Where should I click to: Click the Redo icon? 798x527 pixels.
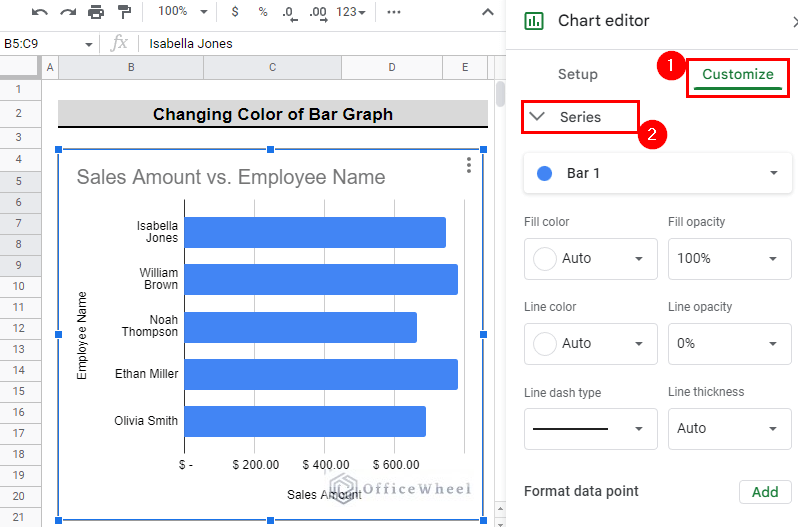tap(68, 12)
